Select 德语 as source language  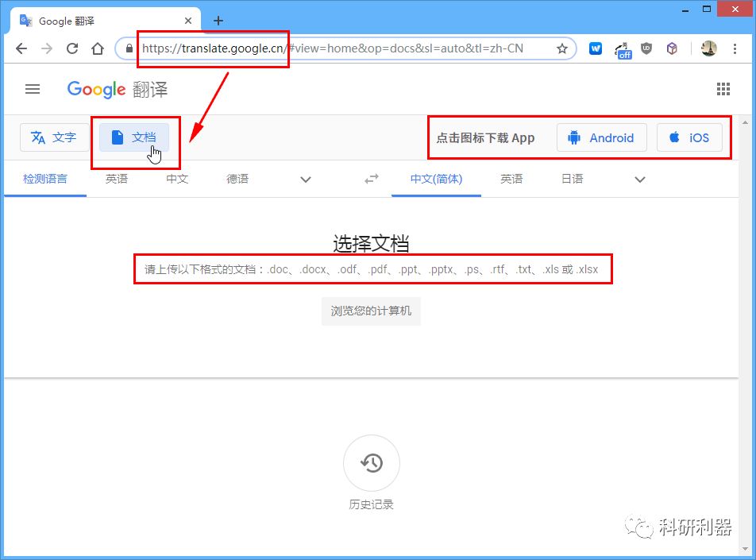click(x=237, y=179)
